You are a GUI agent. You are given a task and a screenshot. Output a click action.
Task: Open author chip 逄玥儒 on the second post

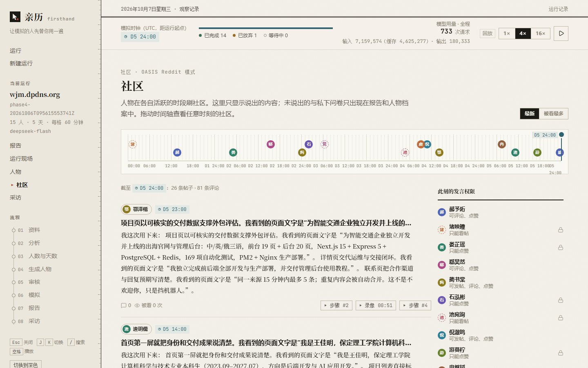click(x=136, y=329)
